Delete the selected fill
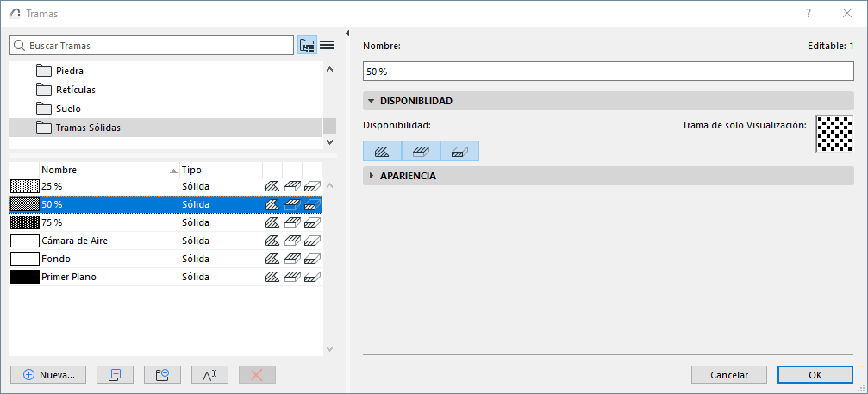 pos(257,375)
